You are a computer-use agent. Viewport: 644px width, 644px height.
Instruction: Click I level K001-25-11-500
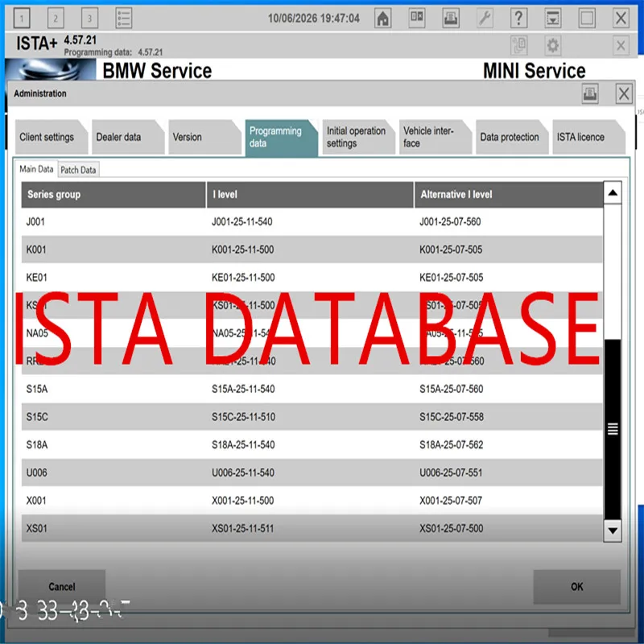tap(243, 250)
